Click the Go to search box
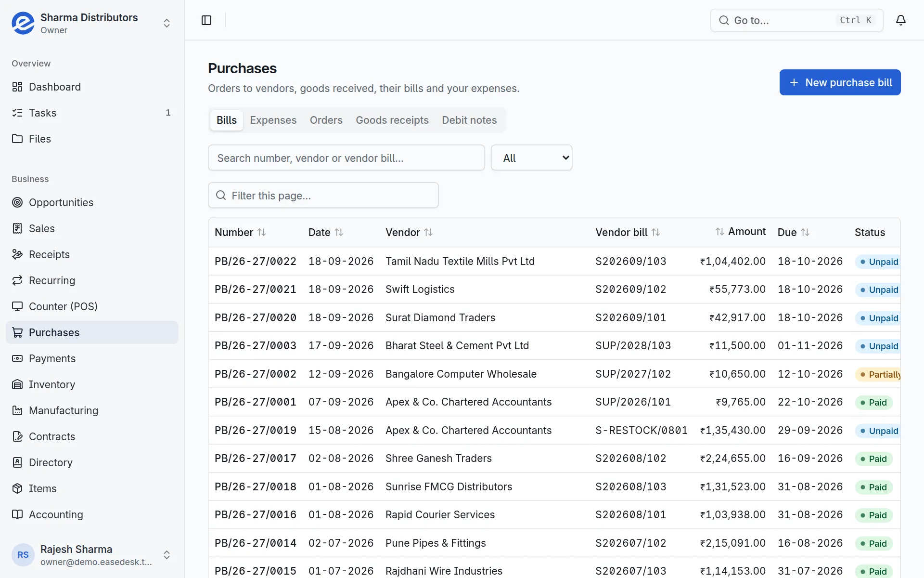Screen dimensions: 924x578 coord(796,20)
